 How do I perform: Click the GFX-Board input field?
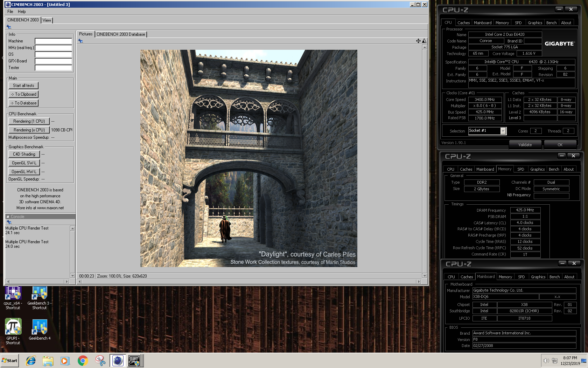pos(54,61)
